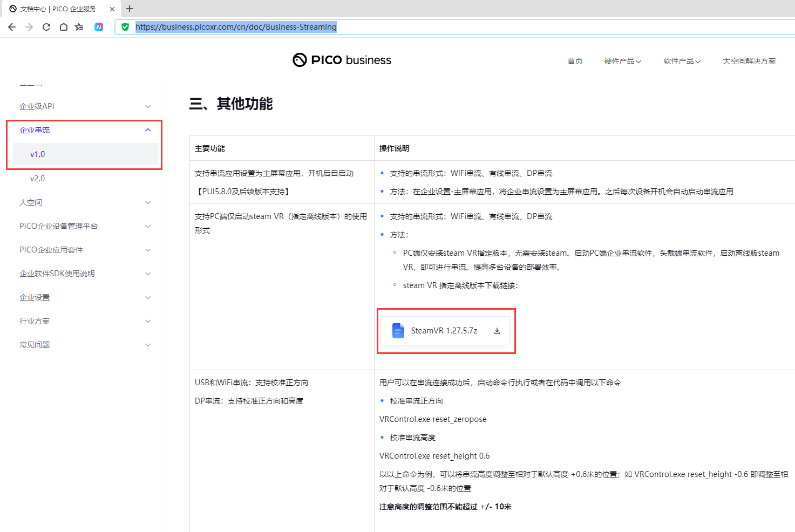This screenshot has height=532, width=795.
Task: Expand 企业设置 sidebar chevron
Action: pyautogui.click(x=148, y=297)
